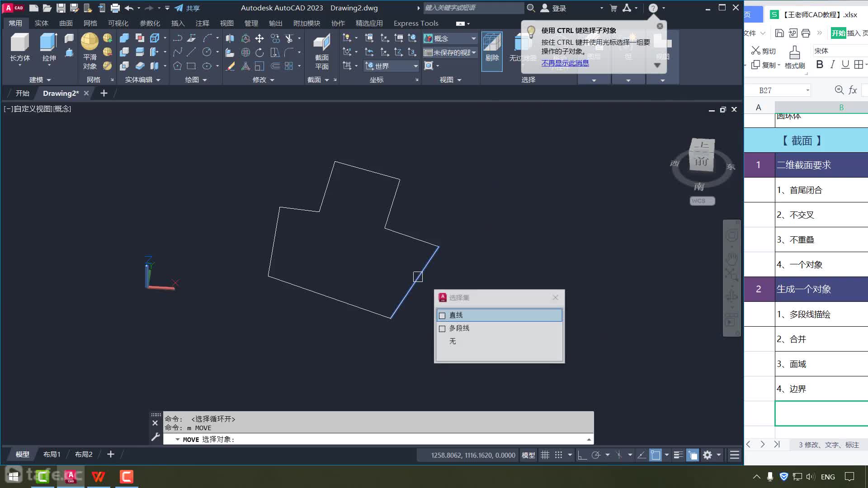Click the 格式刷 format painter in WPS

795,57
